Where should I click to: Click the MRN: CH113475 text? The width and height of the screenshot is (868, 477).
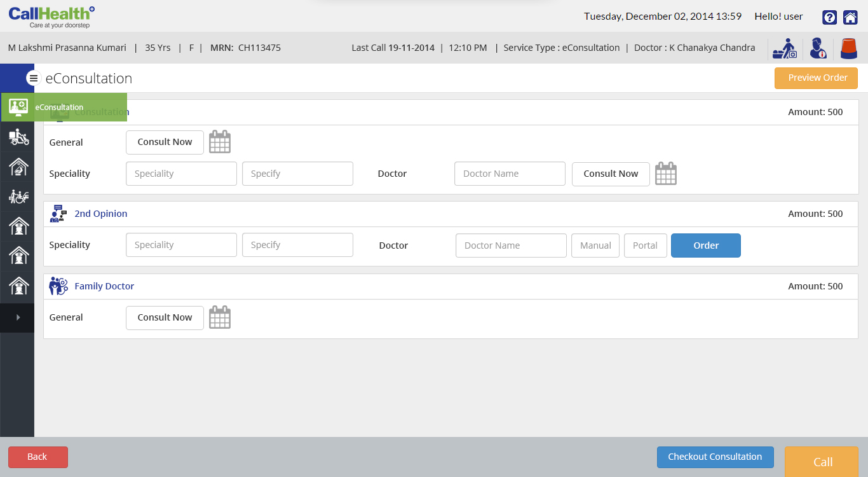coord(245,48)
